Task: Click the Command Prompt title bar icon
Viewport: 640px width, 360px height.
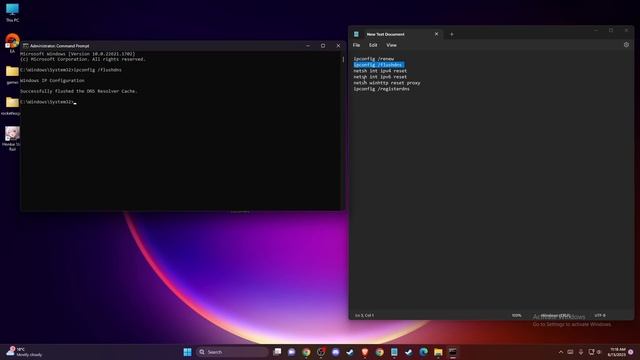Action: pyautogui.click(x=25, y=46)
